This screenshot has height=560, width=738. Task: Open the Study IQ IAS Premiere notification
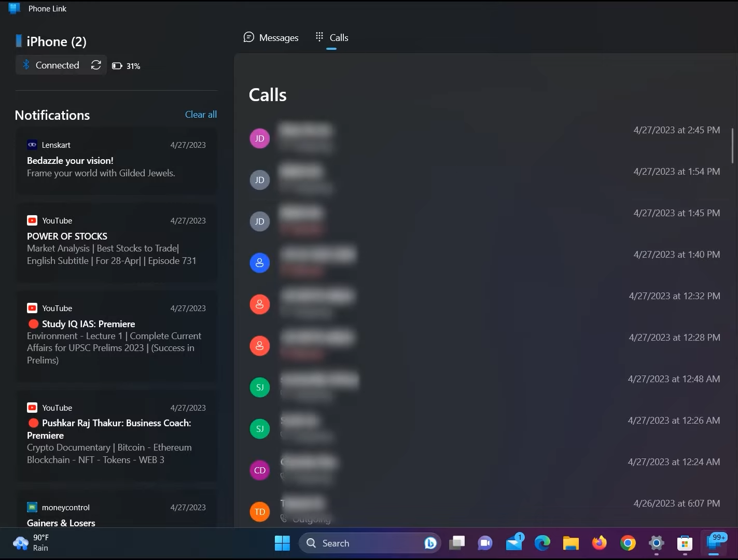point(117,336)
